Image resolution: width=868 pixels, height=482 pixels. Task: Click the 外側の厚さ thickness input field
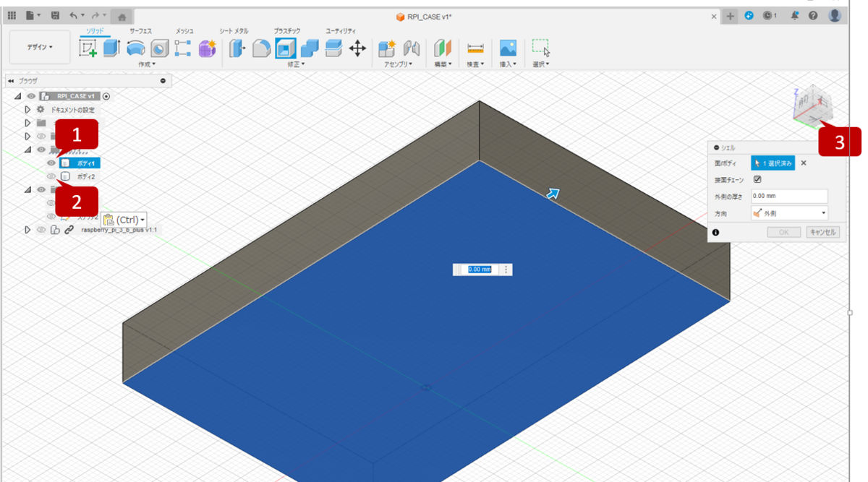pyautogui.click(x=789, y=196)
